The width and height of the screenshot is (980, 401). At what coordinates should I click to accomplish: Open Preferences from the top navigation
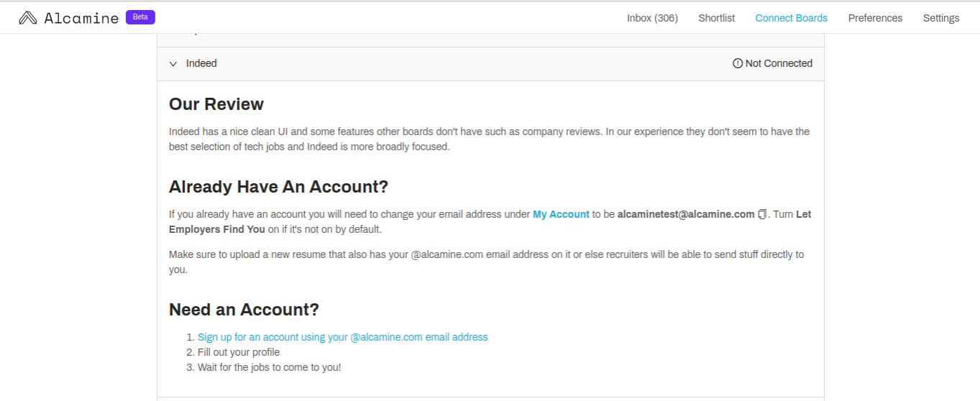(875, 18)
